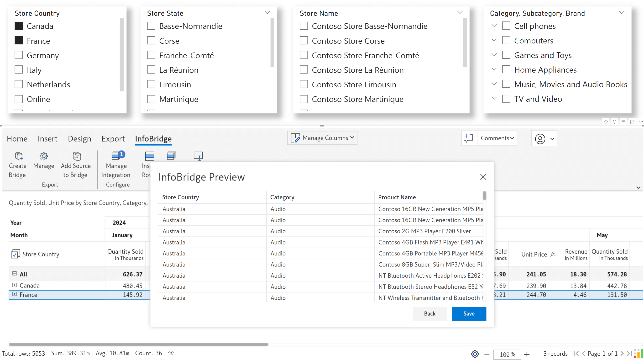The height and width of the screenshot is (361, 644).
Task: Click the zoom in plus icon
Action: click(527, 354)
